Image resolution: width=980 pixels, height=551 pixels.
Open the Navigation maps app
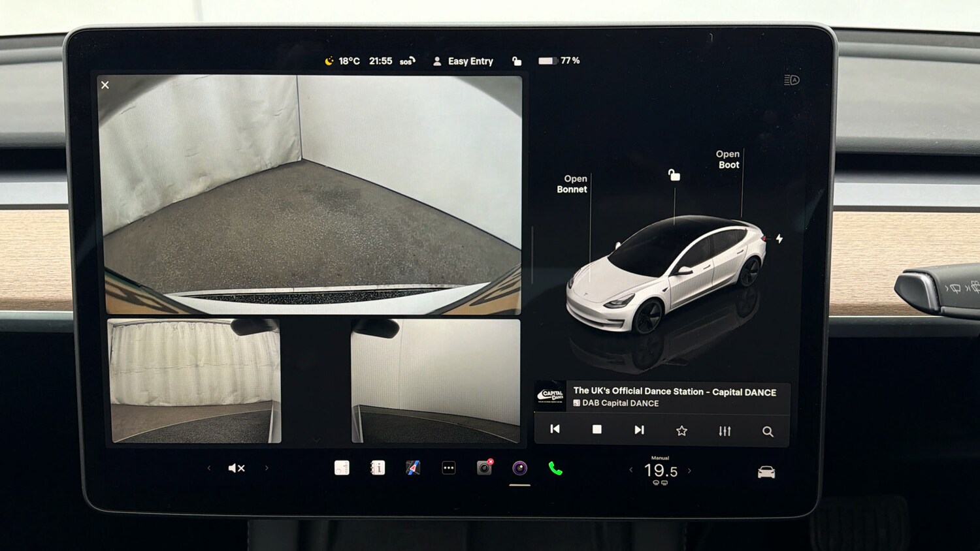pyautogui.click(x=412, y=468)
